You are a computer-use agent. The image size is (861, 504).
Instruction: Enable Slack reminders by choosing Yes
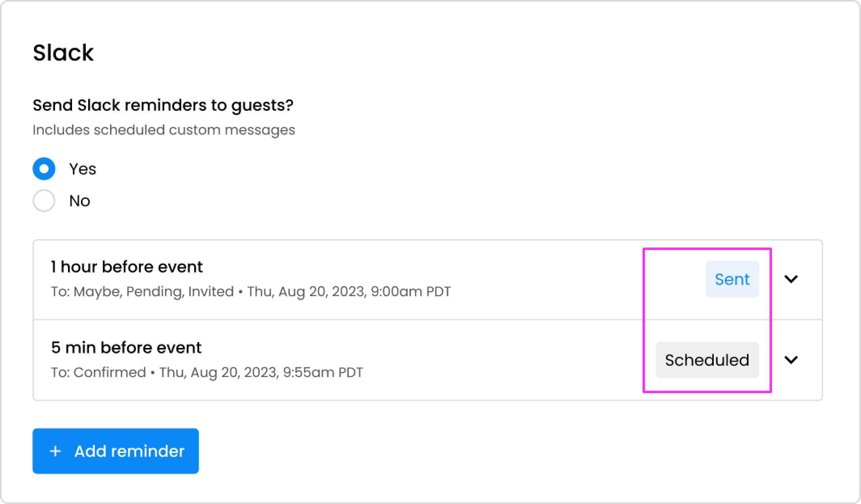[x=44, y=169]
